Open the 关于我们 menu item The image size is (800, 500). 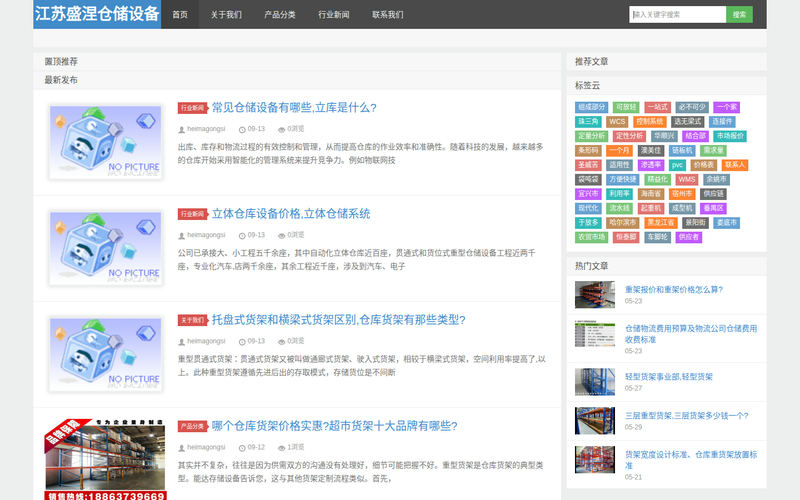226,14
